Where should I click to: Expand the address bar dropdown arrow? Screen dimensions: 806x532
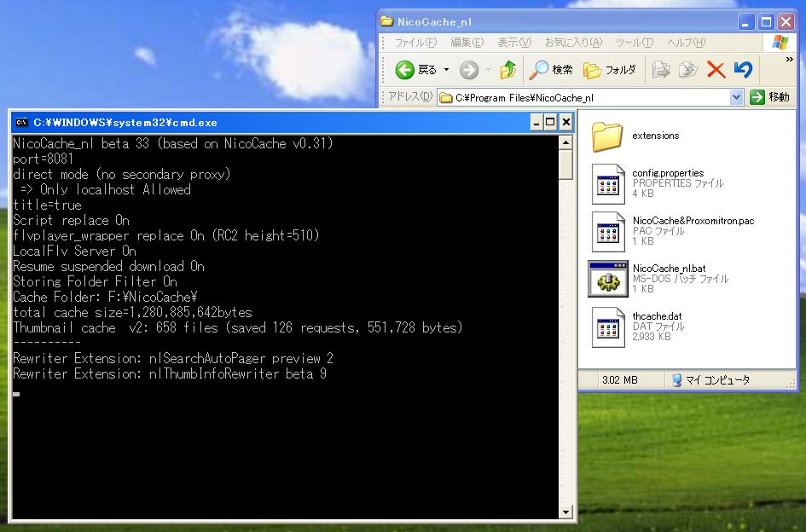(737, 97)
